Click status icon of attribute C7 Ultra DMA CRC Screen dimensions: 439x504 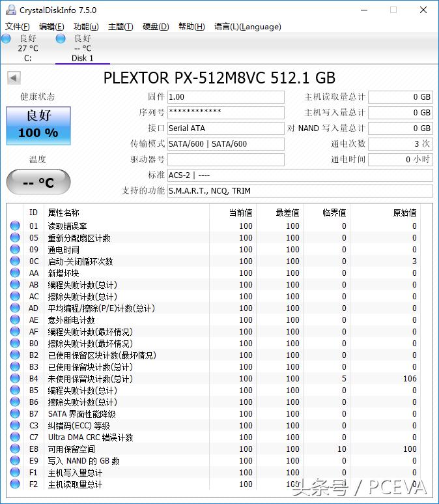pos(15,437)
